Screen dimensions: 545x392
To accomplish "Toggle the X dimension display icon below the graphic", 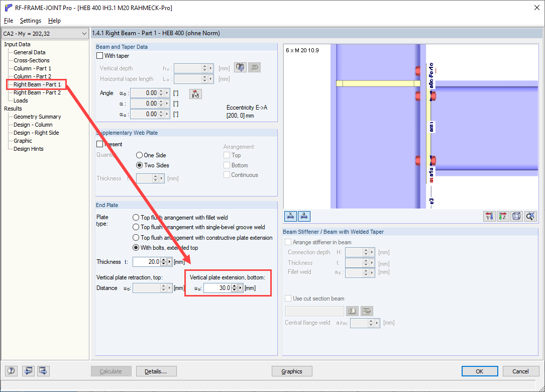I will (290, 216).
